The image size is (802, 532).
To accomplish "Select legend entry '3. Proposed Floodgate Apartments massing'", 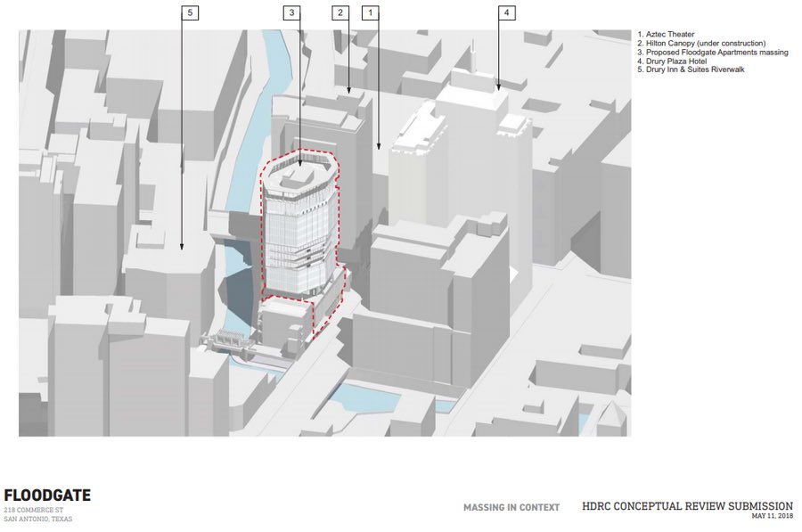I will pyautogui.click(x=713, y=53).
